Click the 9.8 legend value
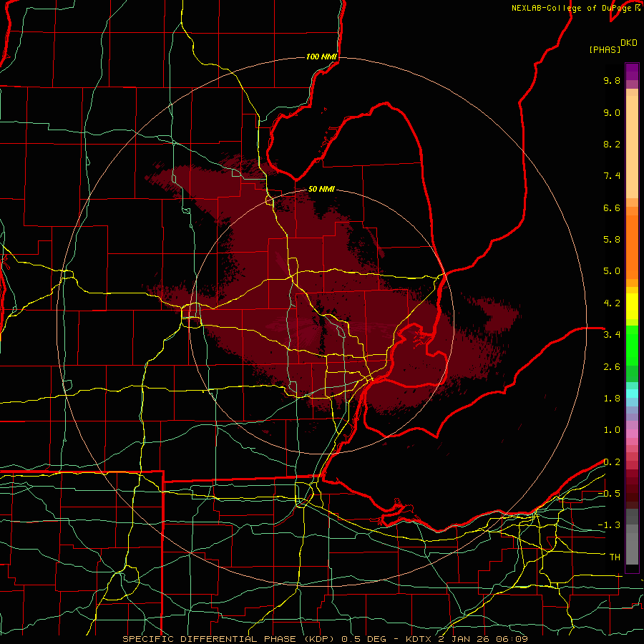The width and height of the screenshot is (644, 644). coord(612,80)
